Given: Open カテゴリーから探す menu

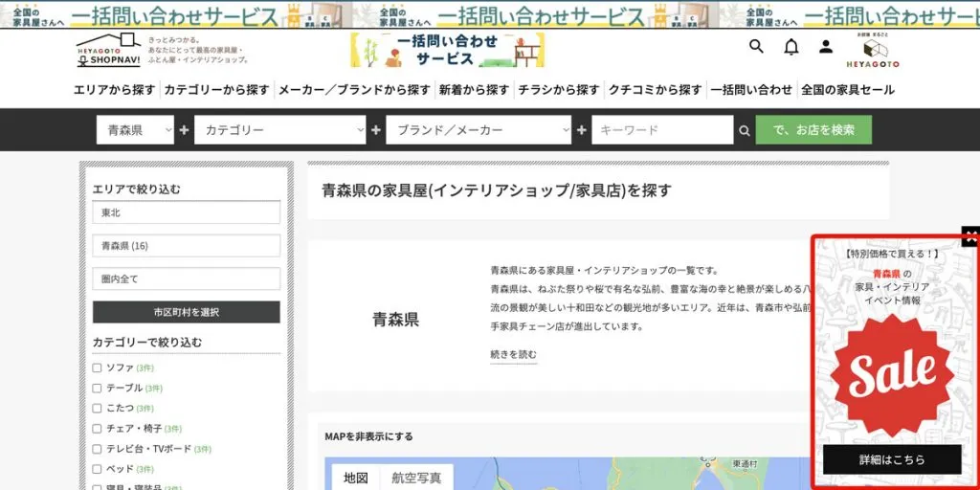Looking at the screenshot, I should click(x=217, y=90).
